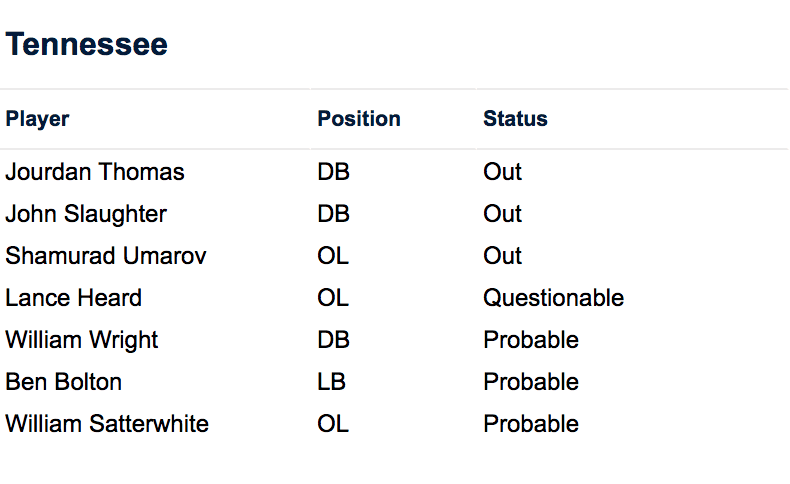The height and width of the screenshot is (484, 790).
Task: Click the LB position for Ben Bolton
Action: point(333,382)
